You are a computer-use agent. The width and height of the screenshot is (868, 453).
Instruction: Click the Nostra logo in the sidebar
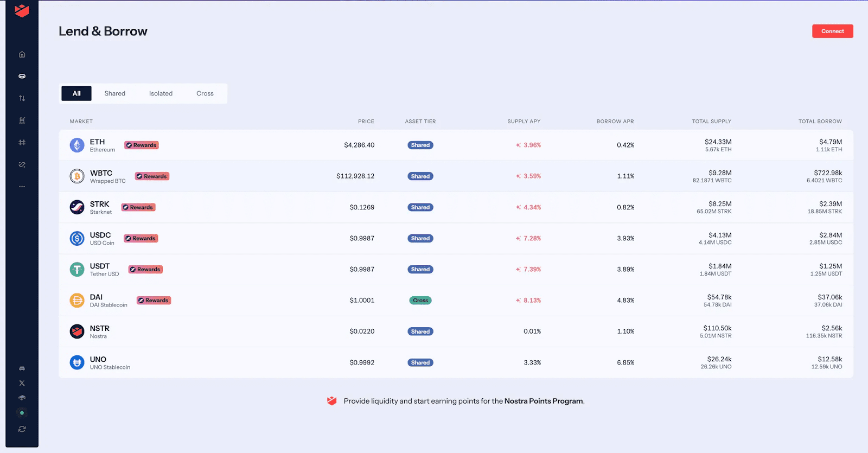[x=22, y=10]
